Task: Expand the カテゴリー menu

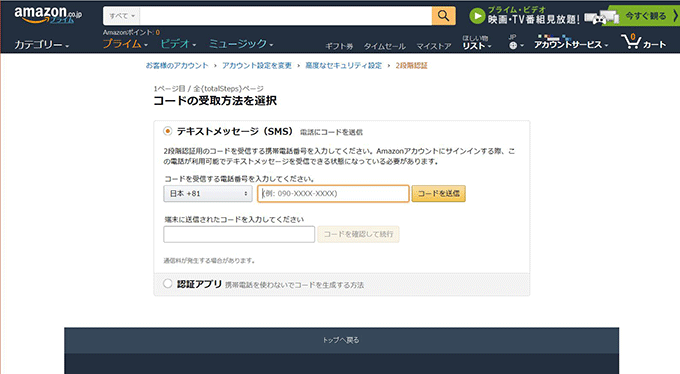Action: click(41, 45)
